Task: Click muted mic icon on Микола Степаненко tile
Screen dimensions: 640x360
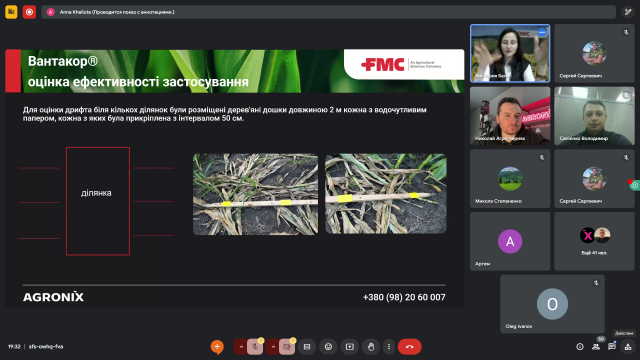Action: pyautogui.click(x=542, y=157)
